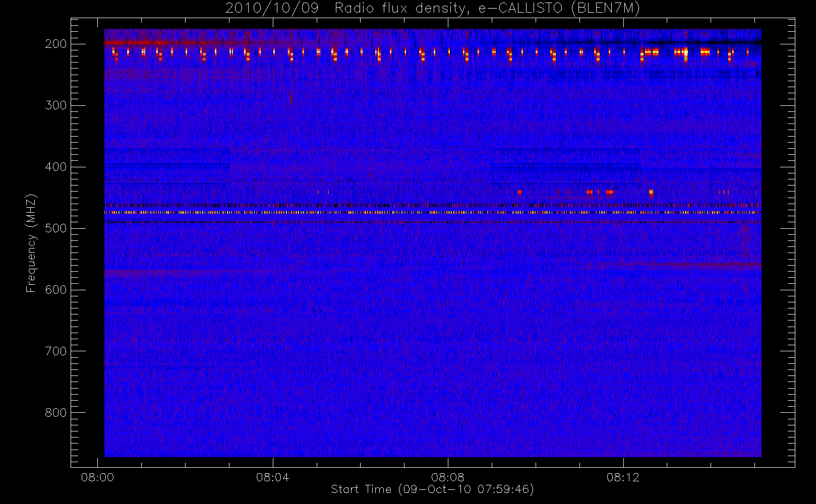This screenshot has height=504, width=816.
Task: Click the 08:04 time tick label
Action: (x=273, y=477)
